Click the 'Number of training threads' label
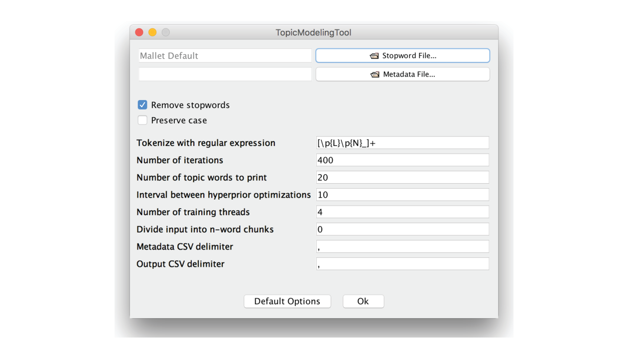 (x=193, y=212)
